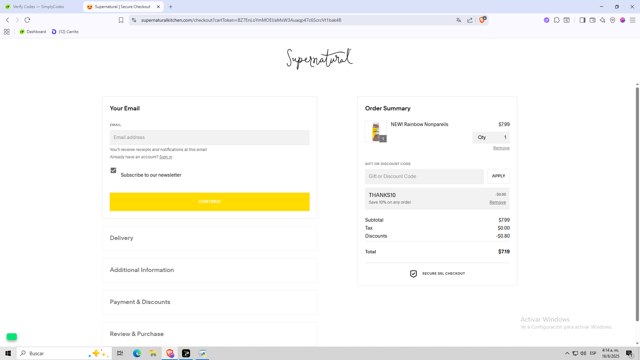Open the black app icon in the taskbar
The height and width of the screenshot is (360, 640).
186,353
